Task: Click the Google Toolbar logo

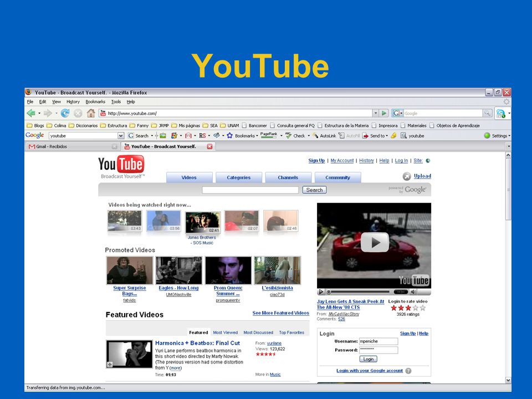Action: [34, 135]
